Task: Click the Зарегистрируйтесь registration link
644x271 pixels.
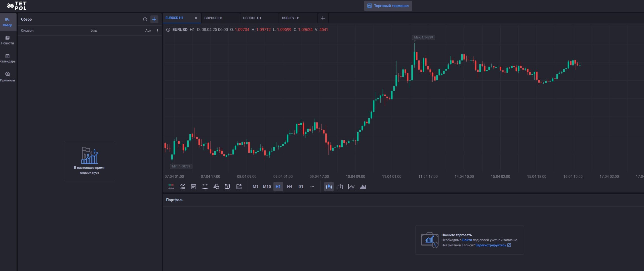Action: (491, 245)
